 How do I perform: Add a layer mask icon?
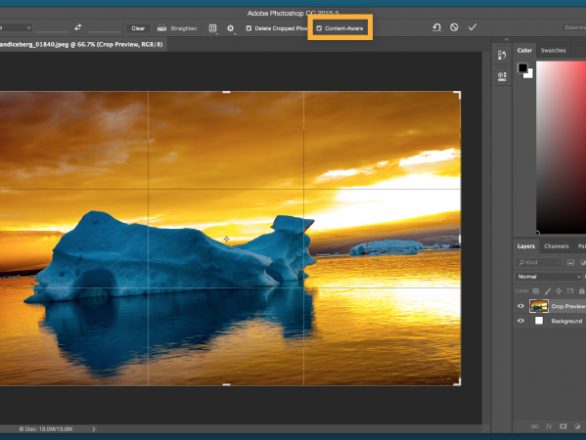point(563,426)
